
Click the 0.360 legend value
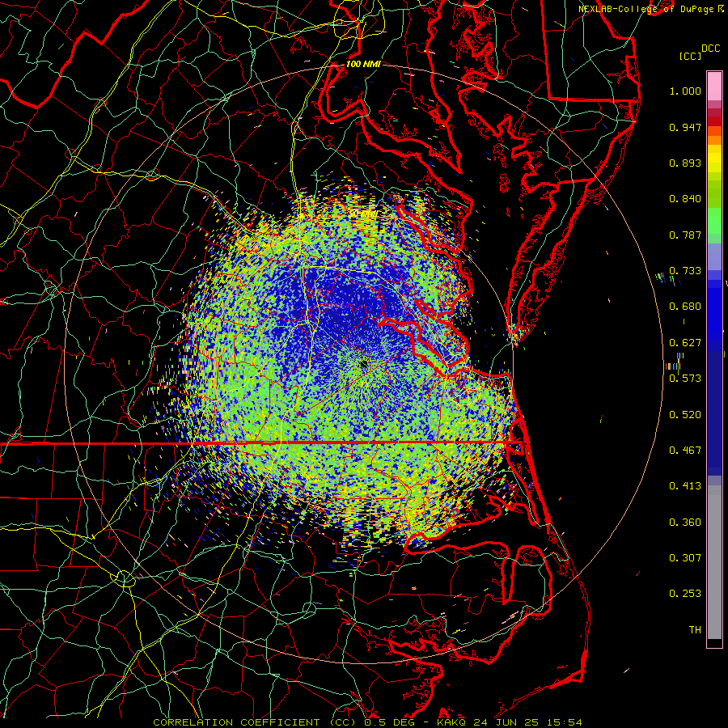pyautogui.click(x=685, y=523)
